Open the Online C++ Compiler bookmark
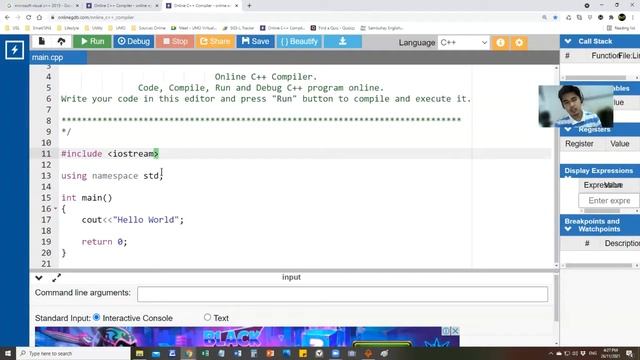 (282, 28)
